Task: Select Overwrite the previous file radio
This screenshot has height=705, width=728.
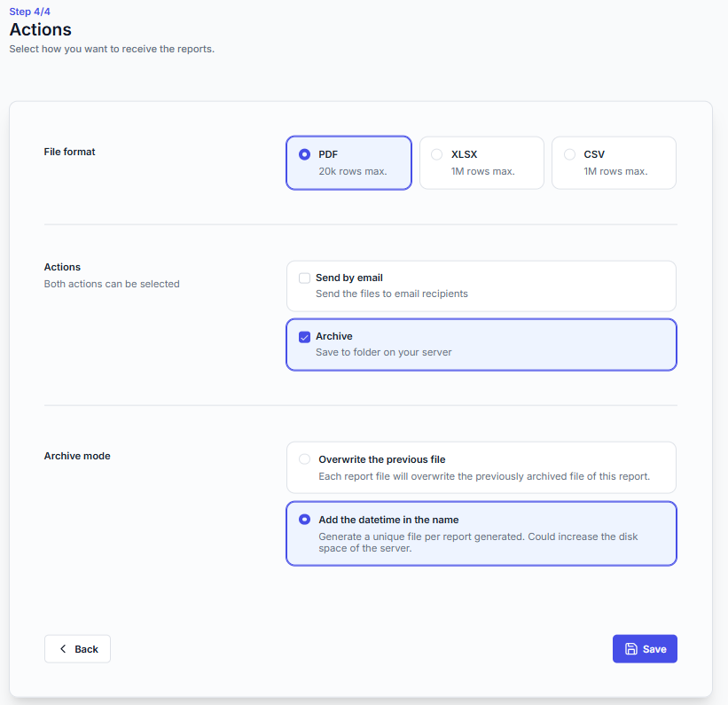Action: click(305, 459)
